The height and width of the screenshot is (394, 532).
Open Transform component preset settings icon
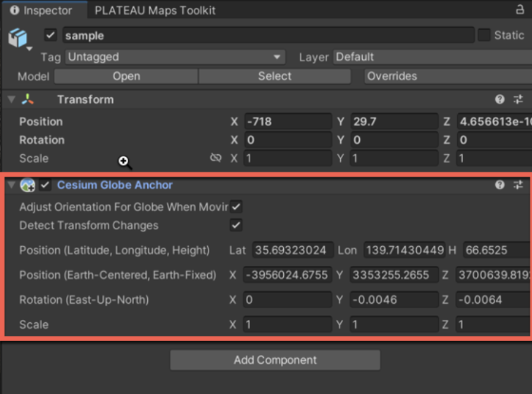tap(518, 99)
